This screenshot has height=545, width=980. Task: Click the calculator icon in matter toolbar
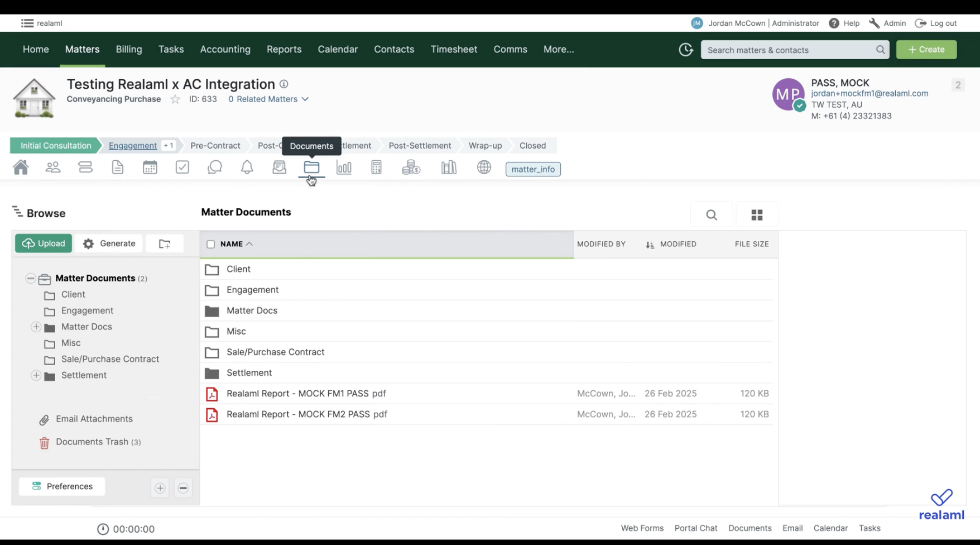376,168
